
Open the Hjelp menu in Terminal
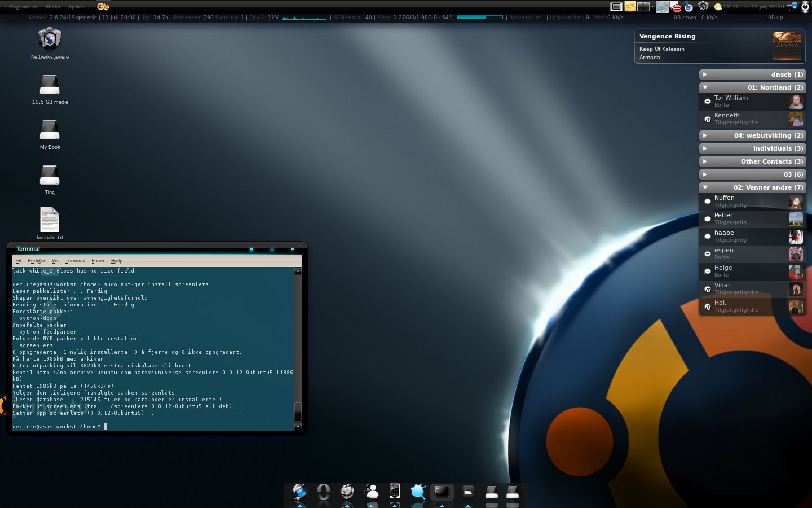click(x=117, y=261)
